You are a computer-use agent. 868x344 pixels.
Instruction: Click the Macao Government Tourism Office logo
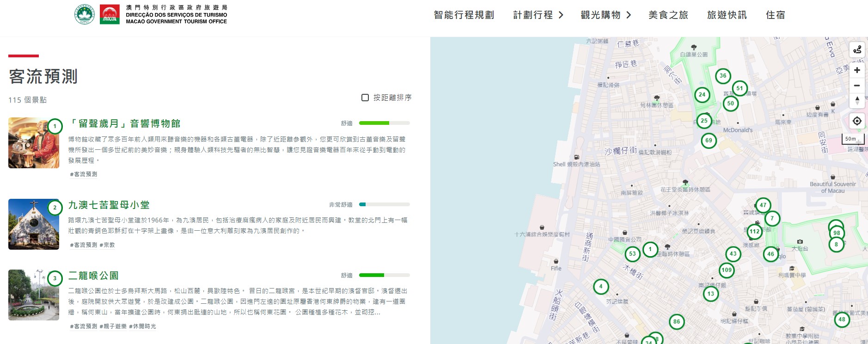(151, 15)
